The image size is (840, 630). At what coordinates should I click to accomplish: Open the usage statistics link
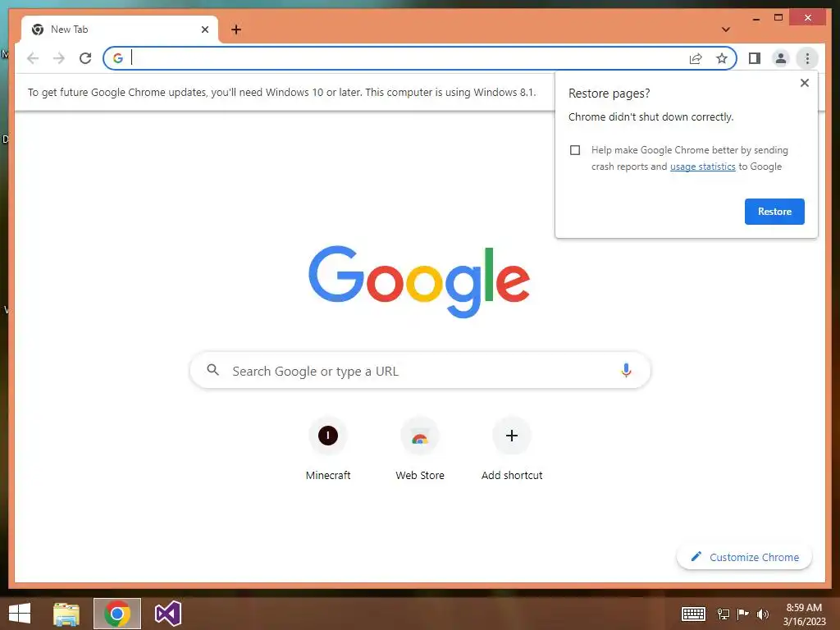pos(702,167)
